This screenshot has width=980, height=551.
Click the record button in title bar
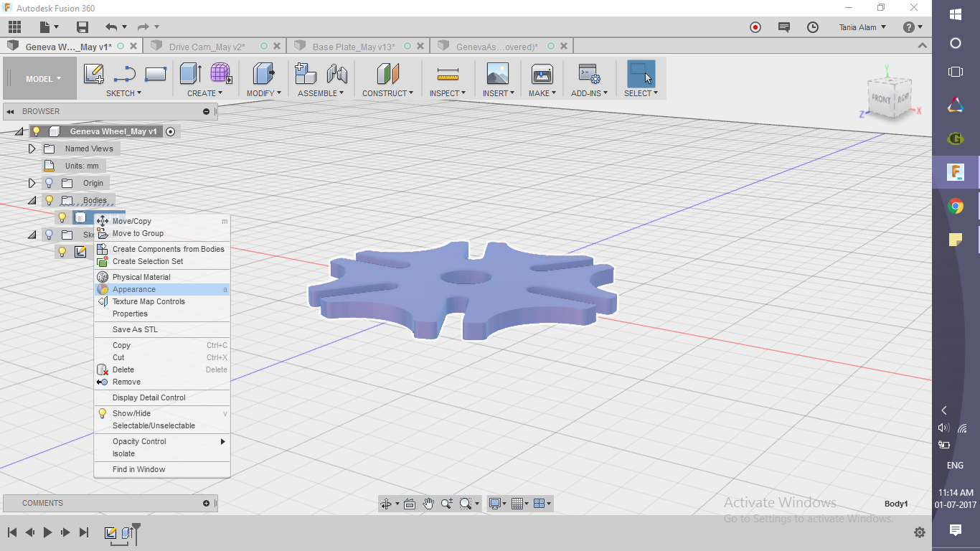(x=755, y=27)
